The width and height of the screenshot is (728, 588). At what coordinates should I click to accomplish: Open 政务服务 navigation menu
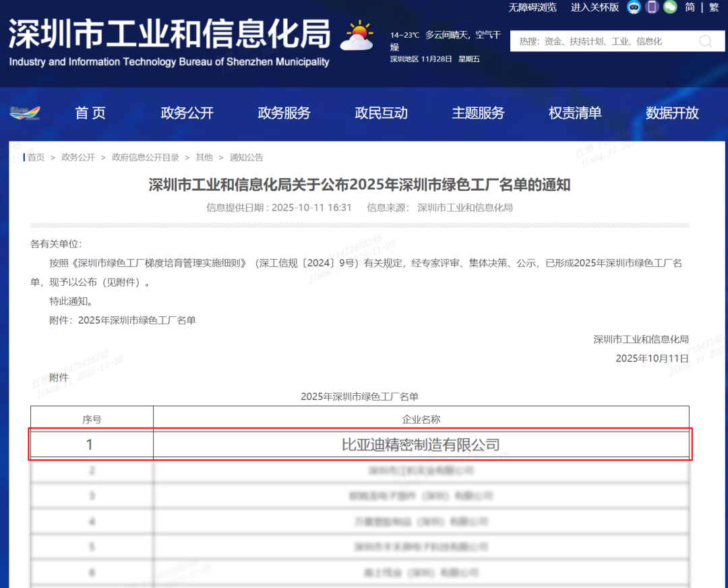click(x=284, y=113)
